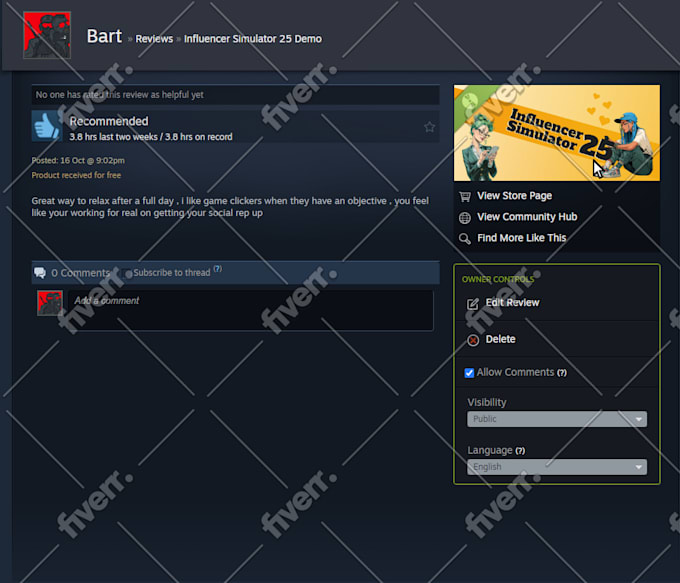Click the '3.8 hrs on record' playtime text
The height and width of the screenshot is (583, 680).
click(x=199, y=137)
